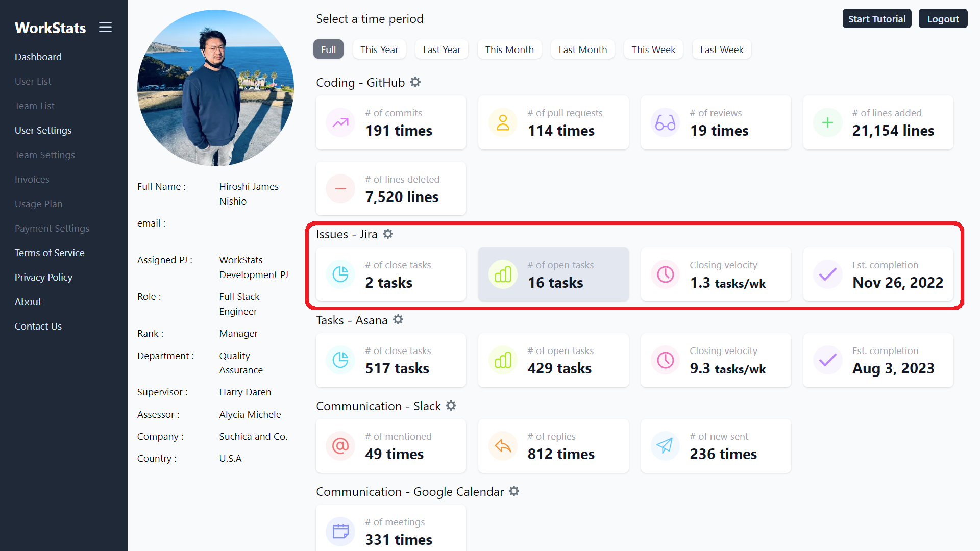Click the commits trend arrow icon
The width and height of the screenshot is (980, 551).
340,122
